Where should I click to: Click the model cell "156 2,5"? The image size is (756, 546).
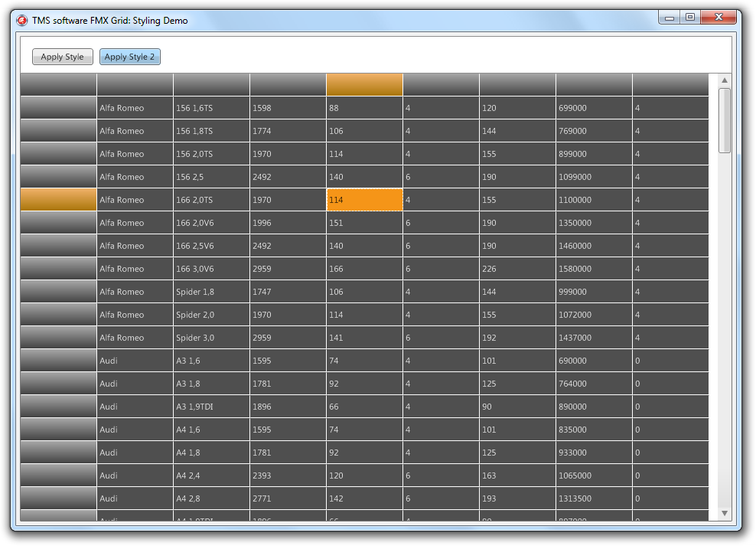(211, 177)
